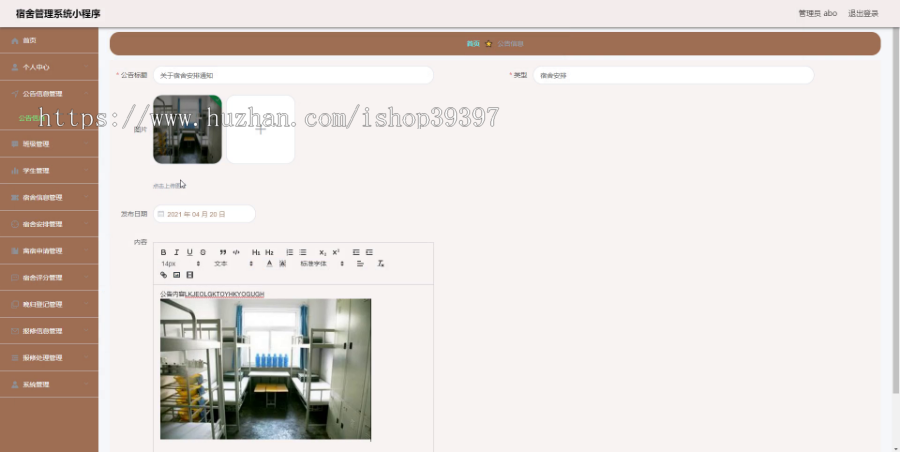Click the 发布日期 date field
The height and width of the screenshot is (452, 900).
tap(204, 214)
